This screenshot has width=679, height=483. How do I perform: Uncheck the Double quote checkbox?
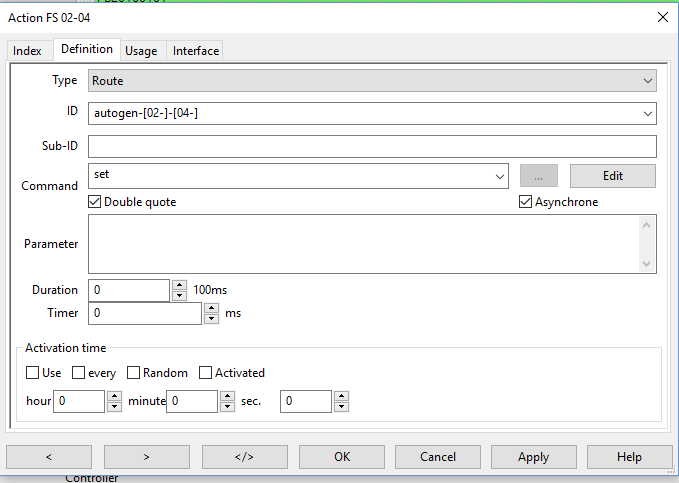[95, 202]
